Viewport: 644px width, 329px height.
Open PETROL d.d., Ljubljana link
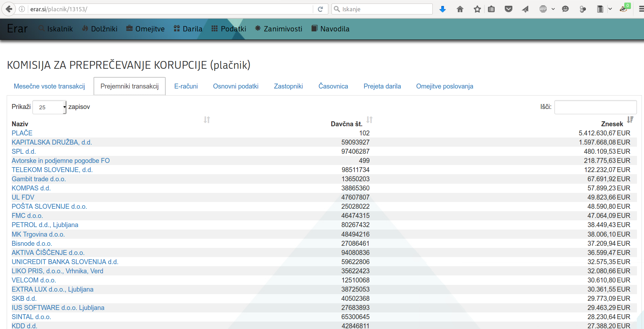(45, 225)
